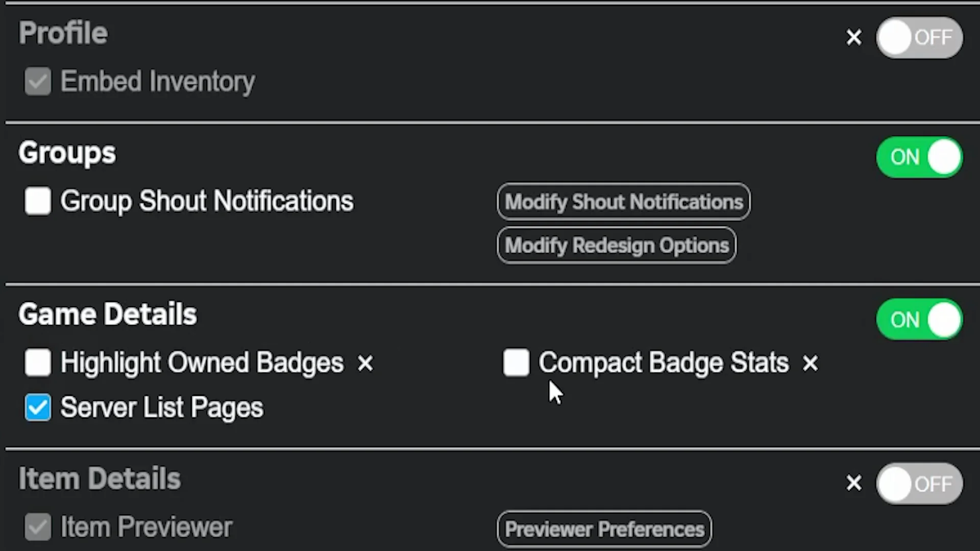Tick the Compact Badge Stats checkbox

click(516, 362)
